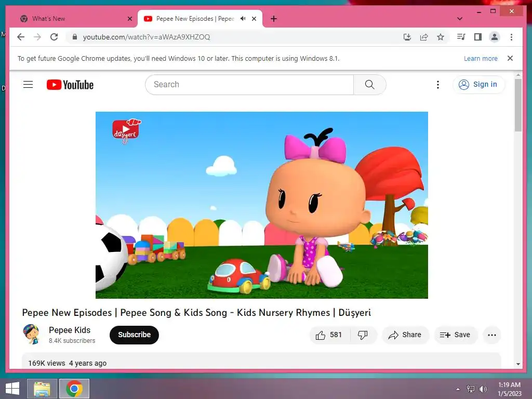The width and height of the screenshot is (532, 399).
Task: Click into the YouTube Search field
Action: (249, 85)
